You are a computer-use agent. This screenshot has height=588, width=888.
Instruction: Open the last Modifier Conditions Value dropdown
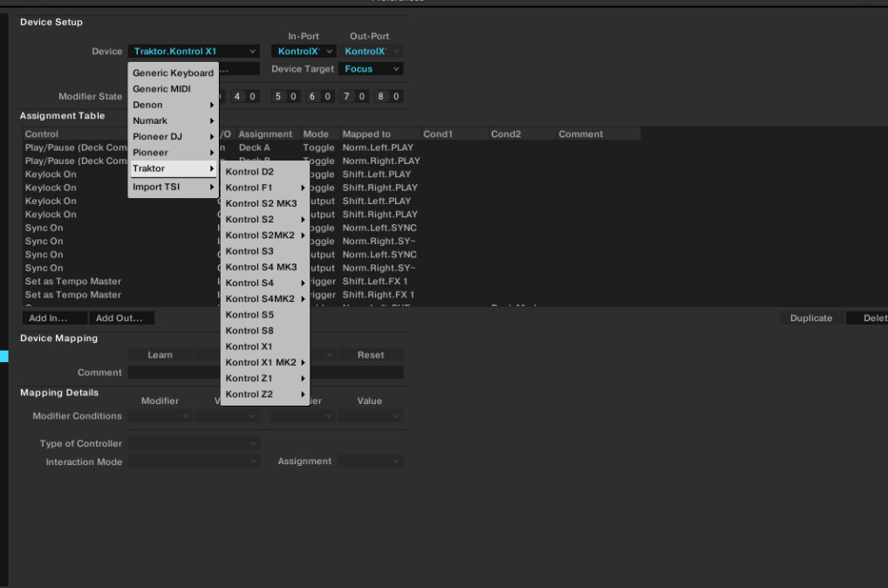tap(371, 416)
